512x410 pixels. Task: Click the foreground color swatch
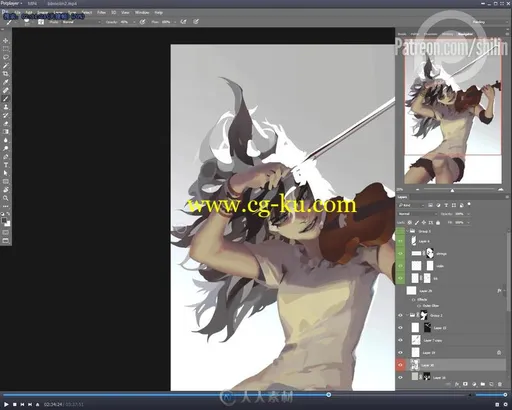(4, 221)
